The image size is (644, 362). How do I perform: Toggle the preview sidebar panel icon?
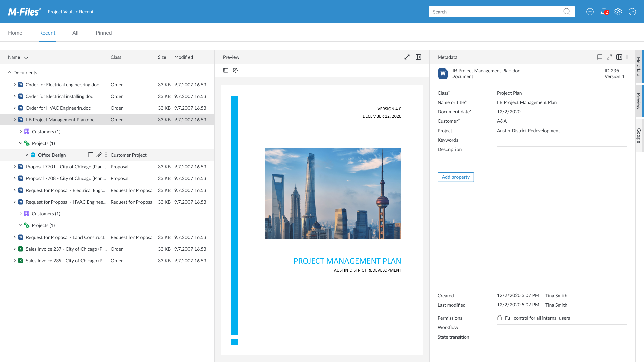click(226, 70)
